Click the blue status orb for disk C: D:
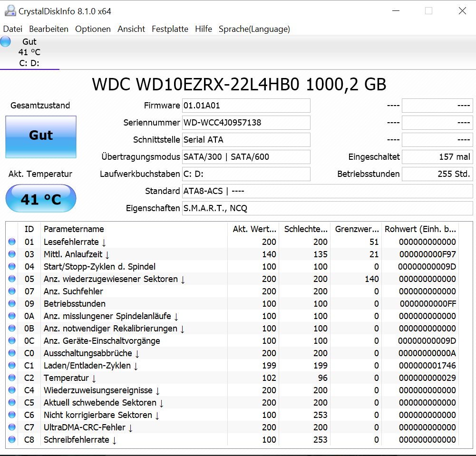 tap(5, 41)
